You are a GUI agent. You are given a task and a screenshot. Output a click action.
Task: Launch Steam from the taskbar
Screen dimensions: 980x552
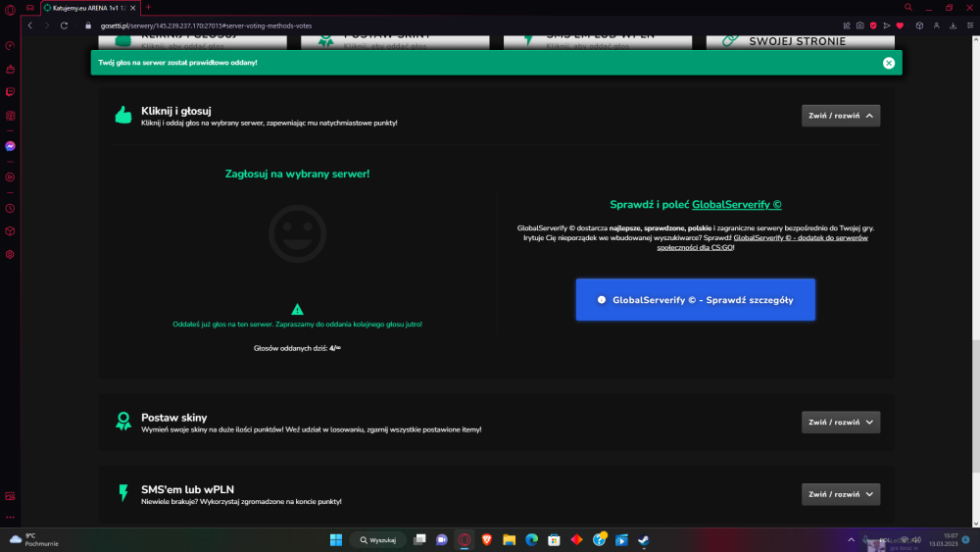pos(644,539)
